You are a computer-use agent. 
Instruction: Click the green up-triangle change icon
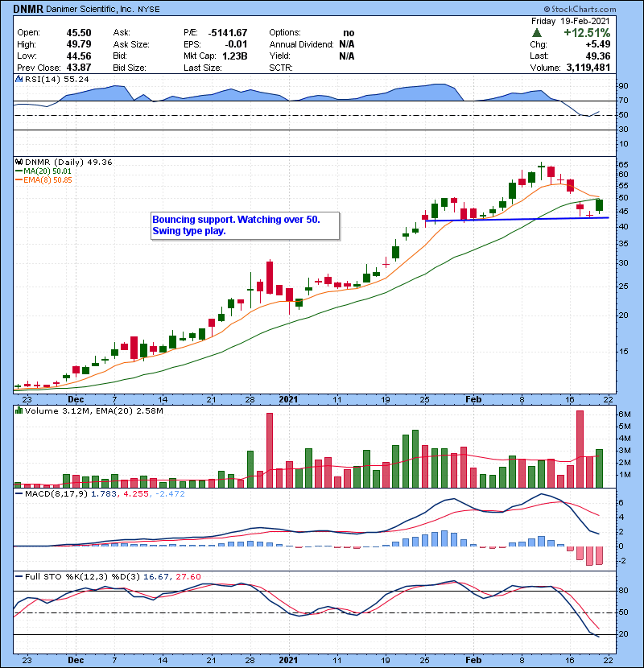point(537,33)
